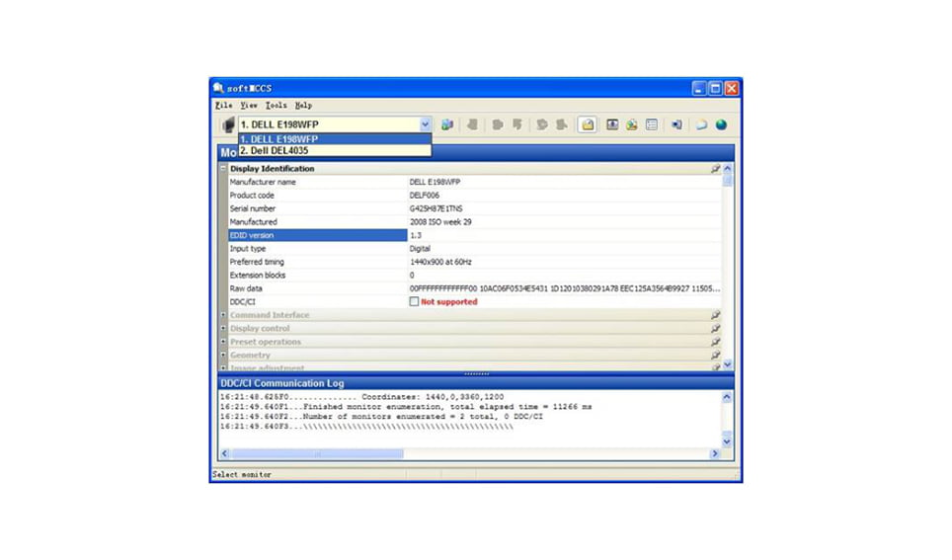Collapse the Display Identification section

[x=223, y=168]
